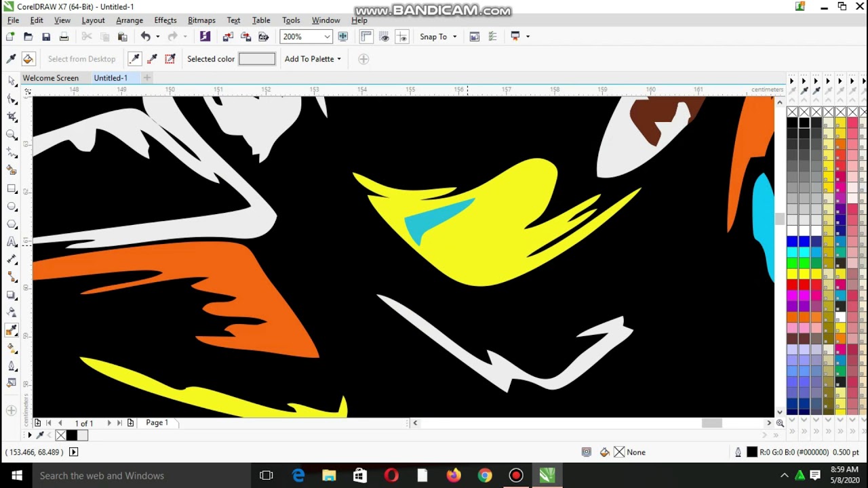Select the Polygon tool
868x488 pixels.
coord(12,224)
